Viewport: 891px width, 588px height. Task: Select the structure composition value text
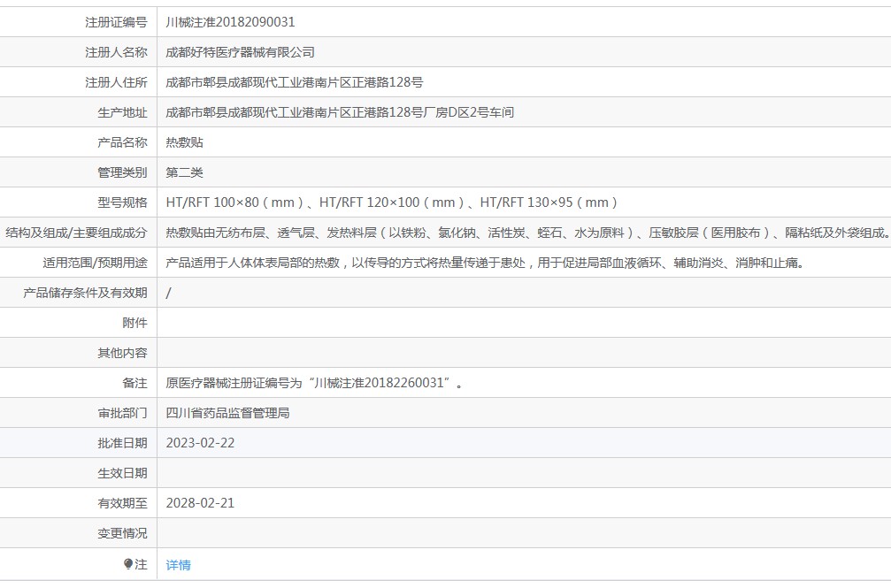coord(528,233)
